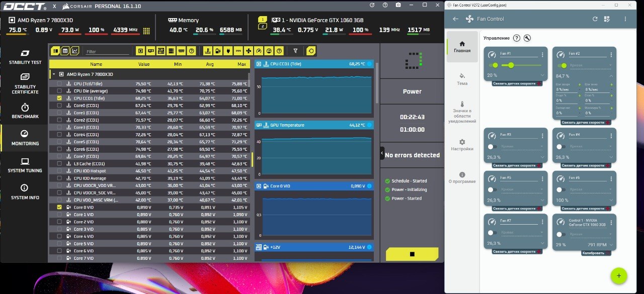Screen dimensions: 644x294
Task: Turn off the Fan #2 control switch
Action: pyautogui.click(x=562, y=65)
